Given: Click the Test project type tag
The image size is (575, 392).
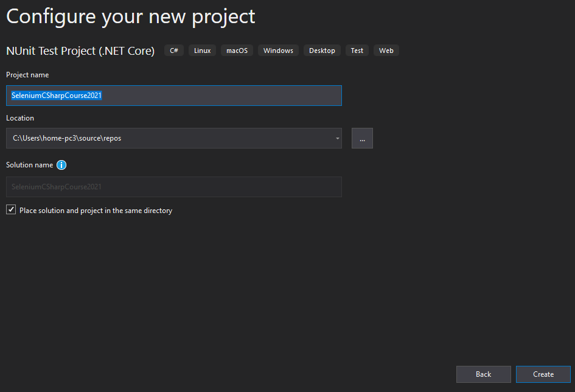Looking at the screenshot, I should [x=357, y=51].
